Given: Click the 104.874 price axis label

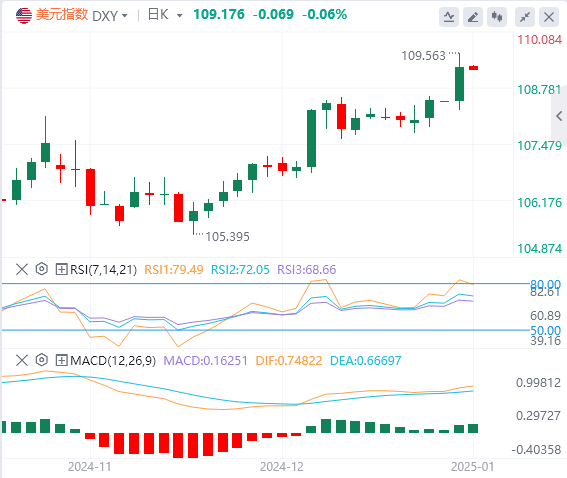Looking at the screenshot, I should 540,249.
